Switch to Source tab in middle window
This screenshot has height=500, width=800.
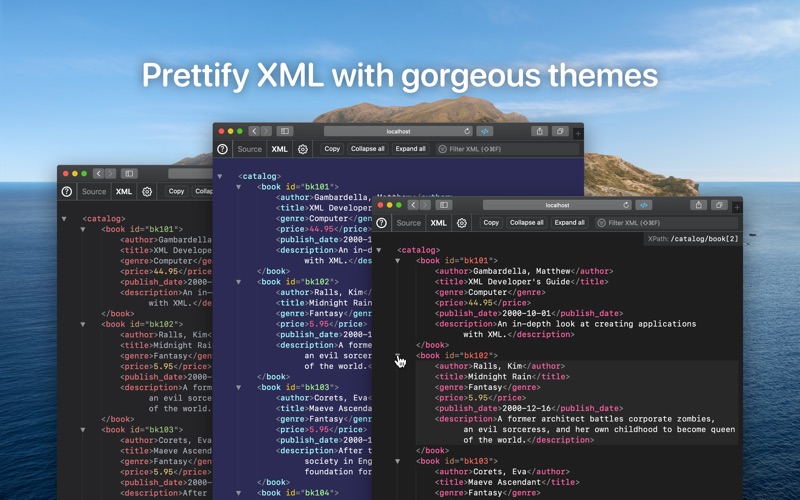(249, 149)
